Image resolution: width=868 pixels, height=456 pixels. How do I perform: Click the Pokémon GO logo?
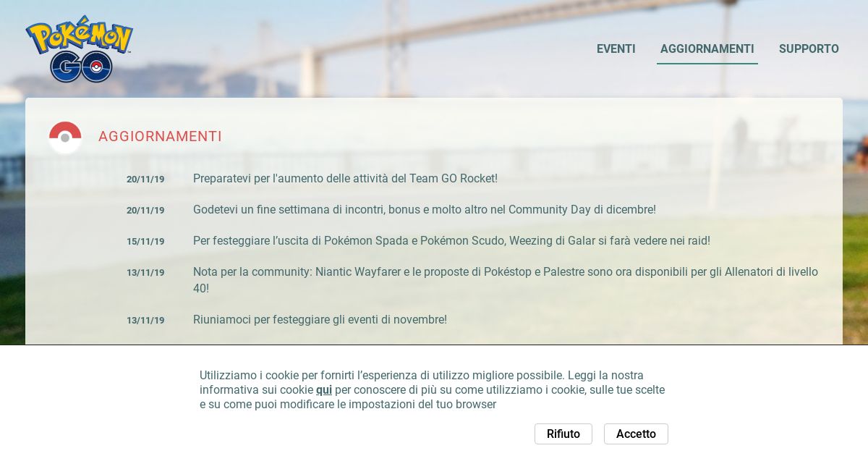click(80, 49)
